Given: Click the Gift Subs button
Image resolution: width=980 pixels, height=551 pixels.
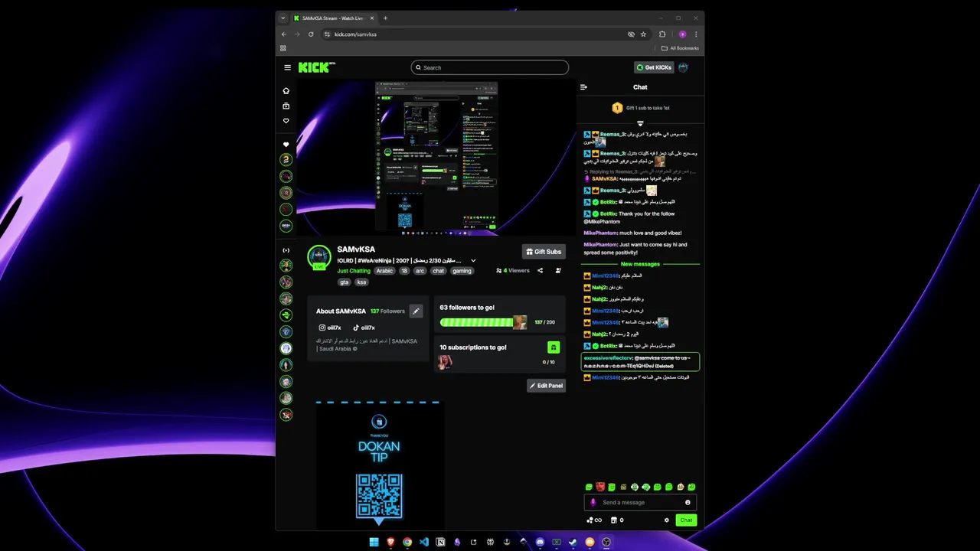Looking at the screenshot, I should [544, 252].
